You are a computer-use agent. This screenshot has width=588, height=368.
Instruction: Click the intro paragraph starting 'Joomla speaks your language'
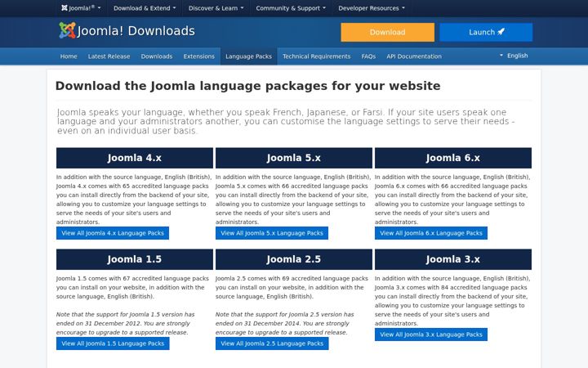[286, 121]
